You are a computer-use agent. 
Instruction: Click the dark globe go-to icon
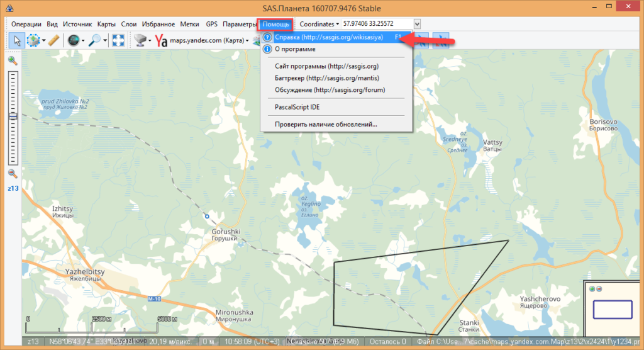[74, 40]
